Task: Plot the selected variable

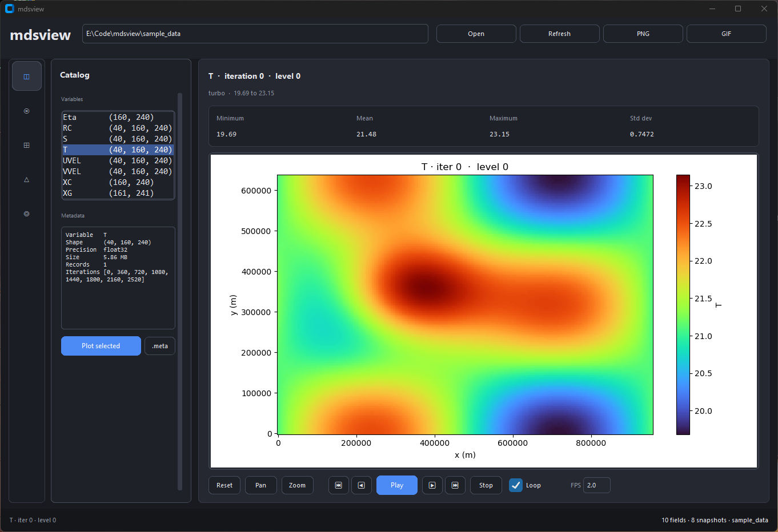Action: pyautogui.click(x=101, y=346)
